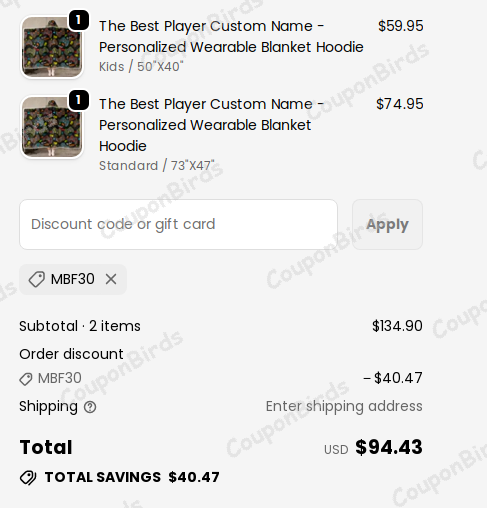Click the Apply discount button
The image size is (487, 508).
tap(387, 224)
